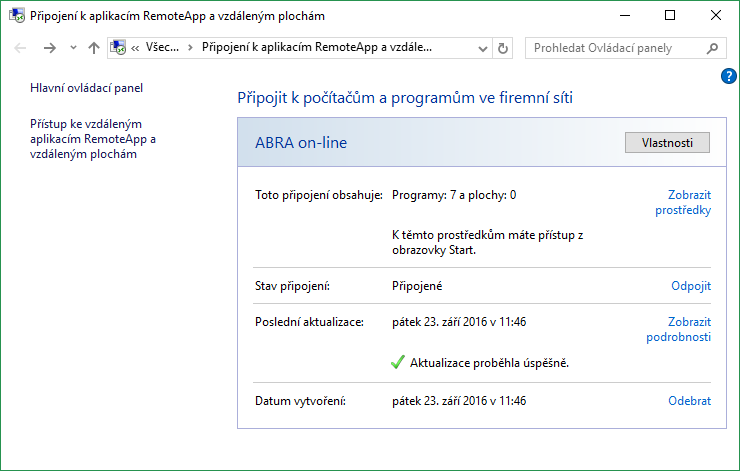Open the recent locations chevron

[x=73, y=48]
